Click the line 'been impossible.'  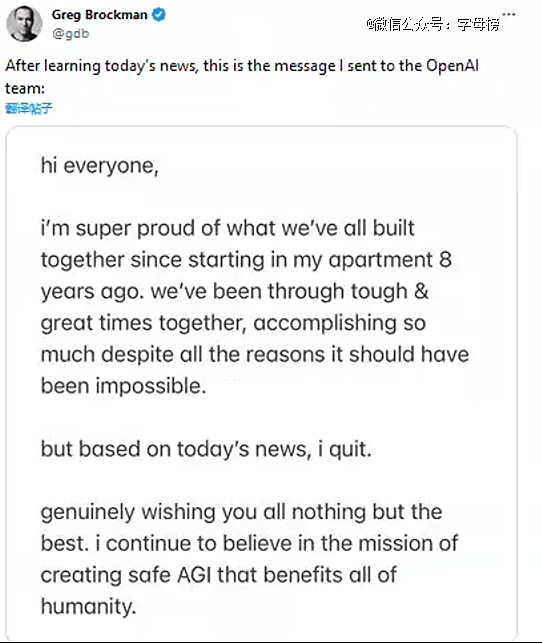pos(123,386)
